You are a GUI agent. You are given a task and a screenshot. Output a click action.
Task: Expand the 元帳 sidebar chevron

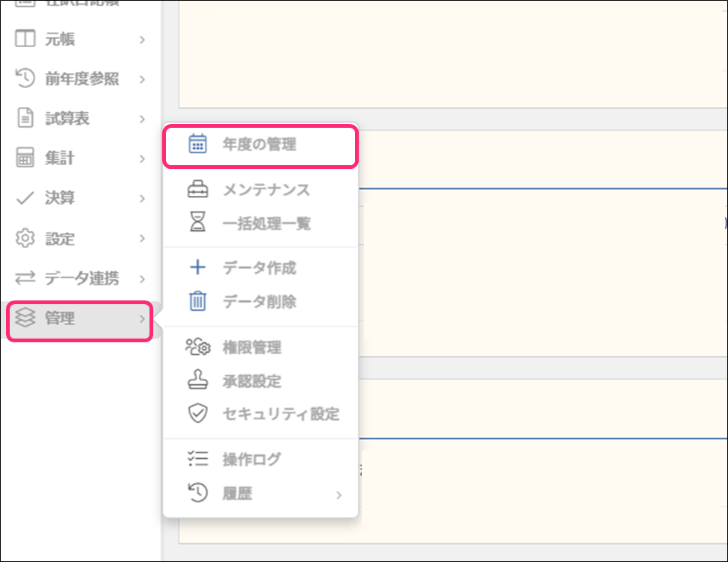click(142, 40)
